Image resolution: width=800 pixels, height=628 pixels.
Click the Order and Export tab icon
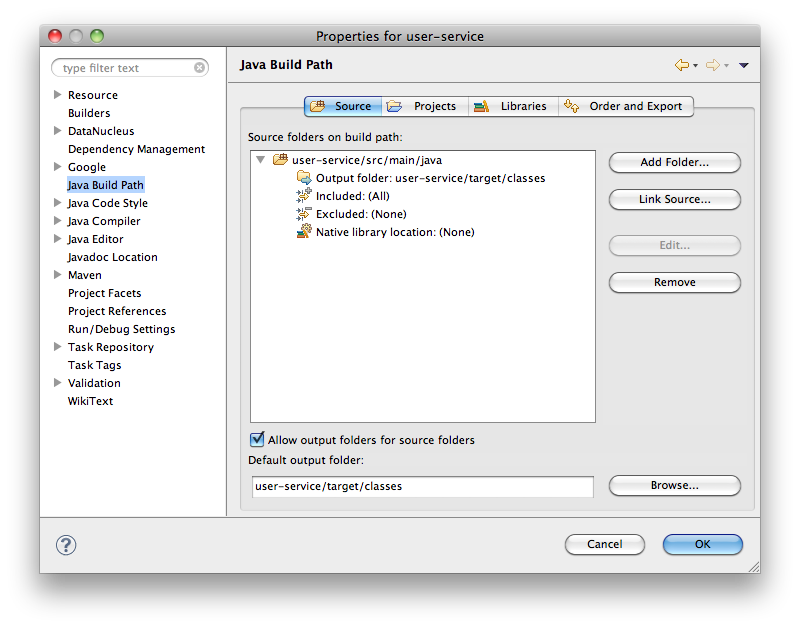point(571,106)
